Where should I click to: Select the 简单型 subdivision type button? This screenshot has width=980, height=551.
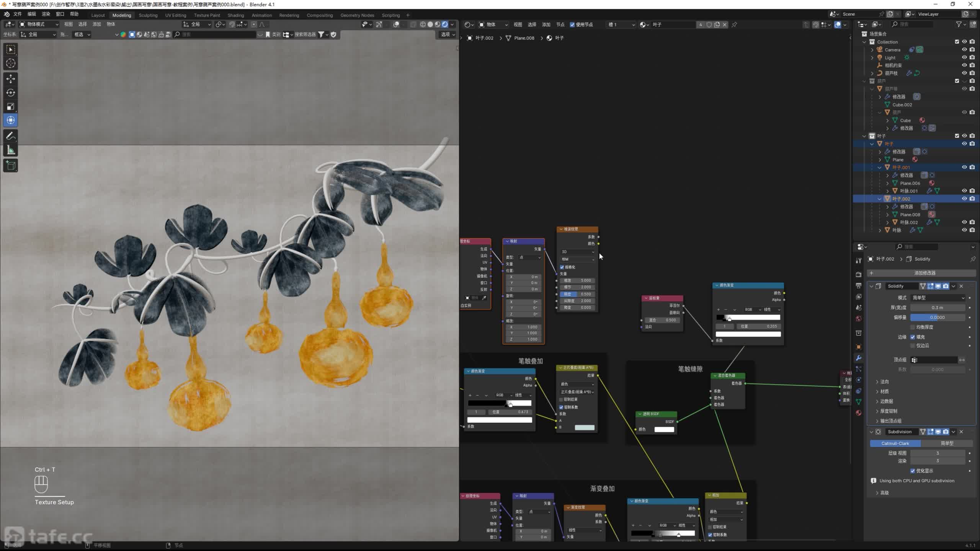(x=947, y=443)
